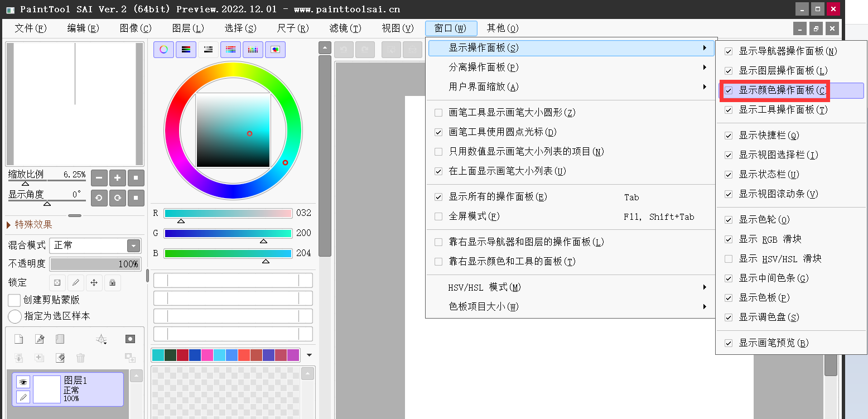The image size is (868, 419).
Task: Click the R red channel slider
Action: [x=228, y=213]
